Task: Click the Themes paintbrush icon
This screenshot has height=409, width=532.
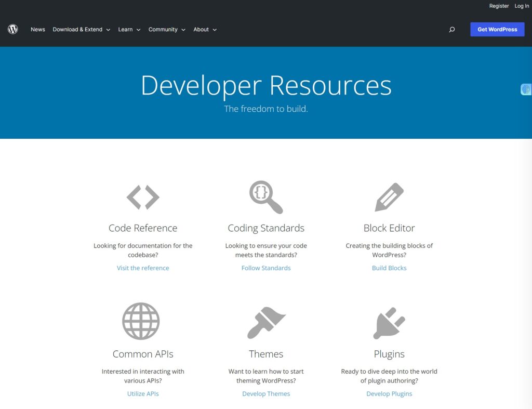Action: [x=267, y=323]
